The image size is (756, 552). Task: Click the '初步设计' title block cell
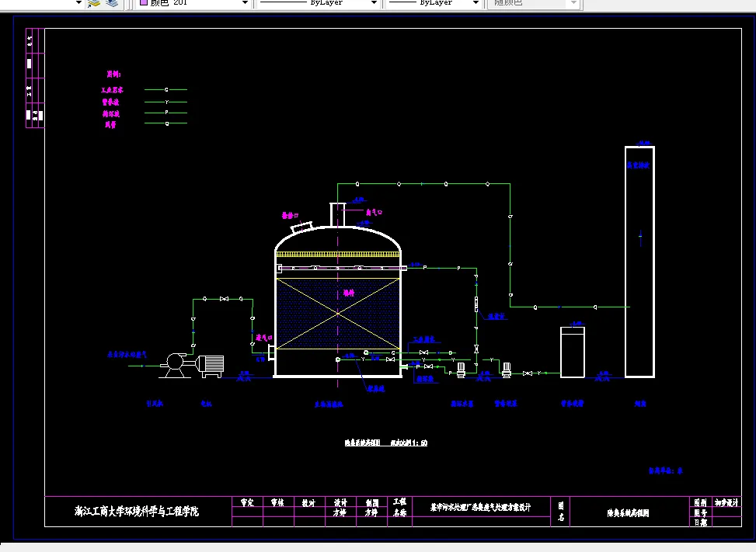726,502
